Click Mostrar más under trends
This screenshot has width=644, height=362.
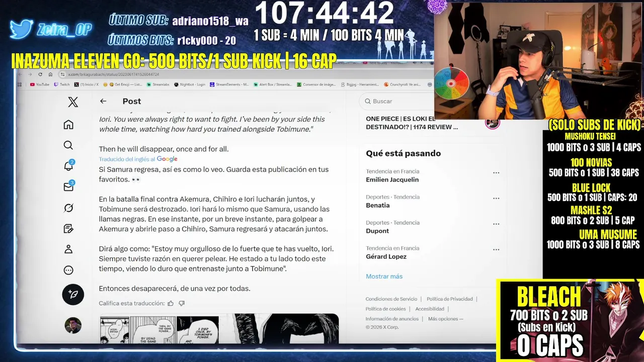pos(384,277)
